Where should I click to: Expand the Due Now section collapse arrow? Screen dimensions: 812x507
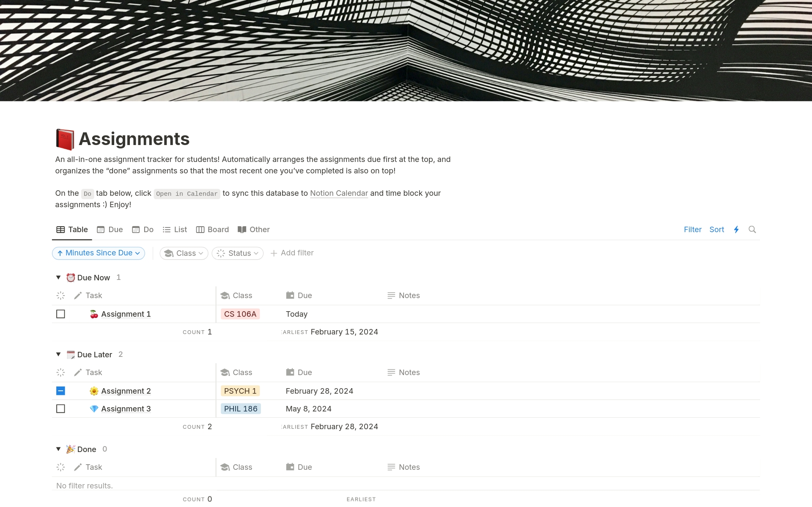click(x=58, y=277)
